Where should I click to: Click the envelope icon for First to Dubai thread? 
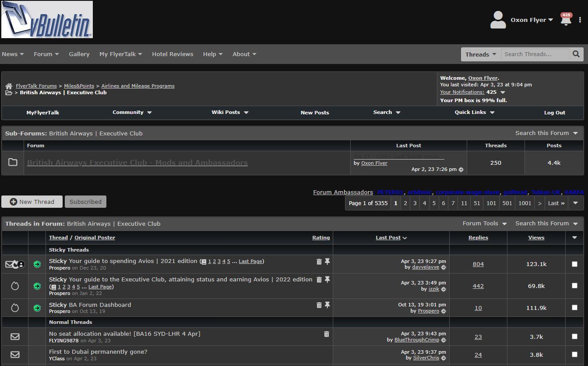[x=15, y=355]
